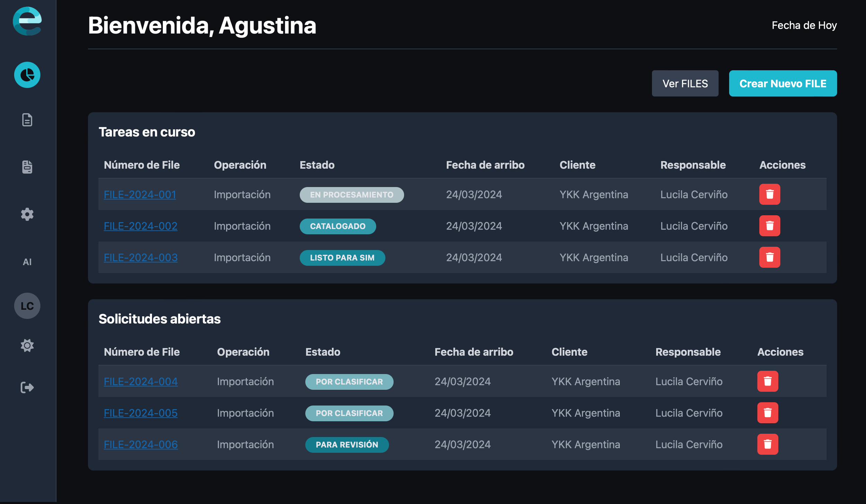Click the PARA REVISIÓN status badge
The height and width of the screenshot is (504, 866).
tap(347, 444)
